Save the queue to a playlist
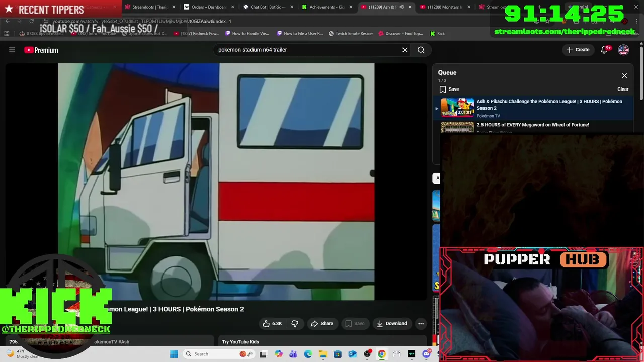 [x=449, y=89]
